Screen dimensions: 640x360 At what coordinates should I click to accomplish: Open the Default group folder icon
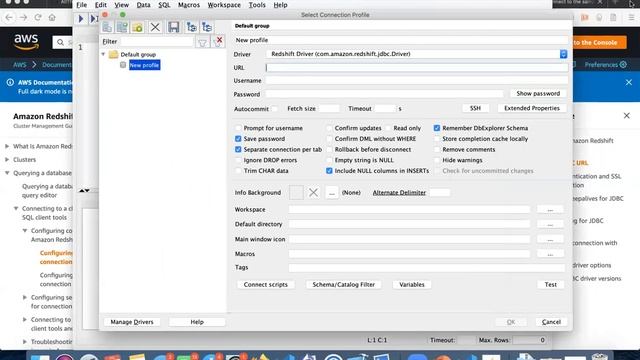coord(113,54)
